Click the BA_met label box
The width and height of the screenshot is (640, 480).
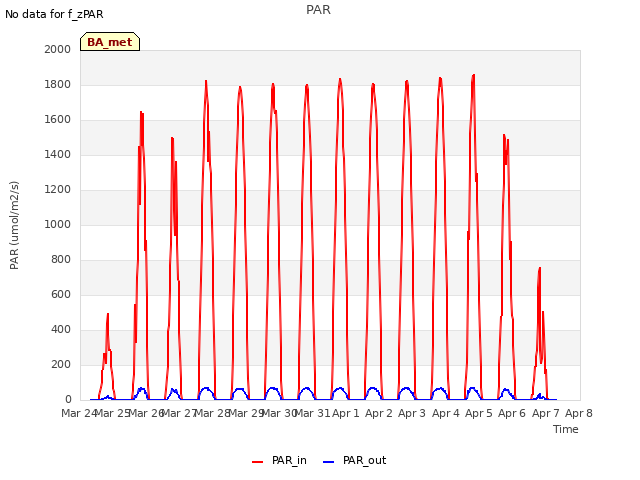[x=110, y=42]
